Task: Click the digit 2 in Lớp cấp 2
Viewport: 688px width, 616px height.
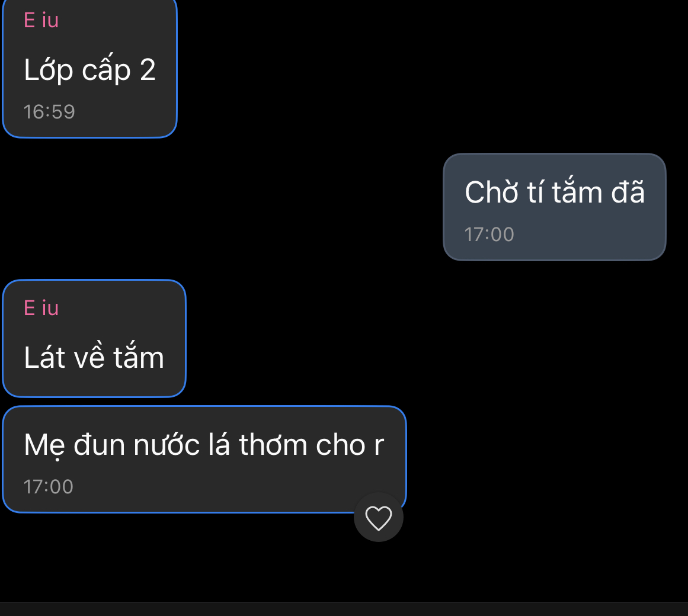Action: (x=148, y=70)
